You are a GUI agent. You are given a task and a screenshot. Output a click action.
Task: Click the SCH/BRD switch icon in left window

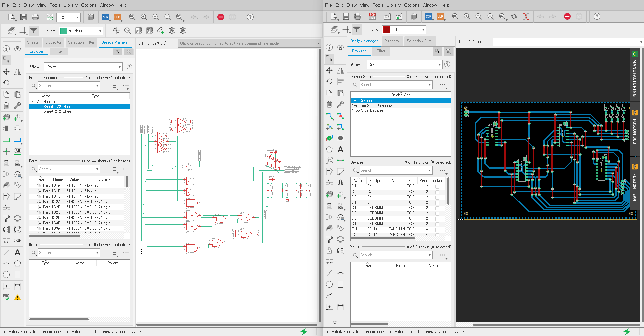(50, 17)
